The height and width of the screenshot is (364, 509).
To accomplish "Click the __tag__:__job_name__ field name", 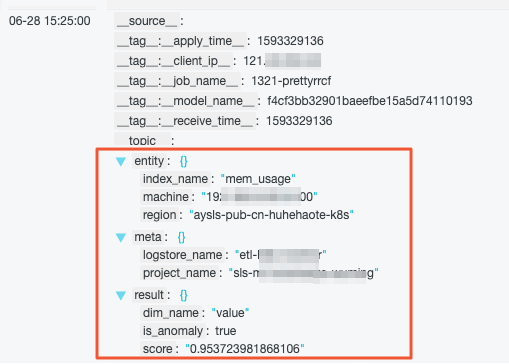I will 177,81.
